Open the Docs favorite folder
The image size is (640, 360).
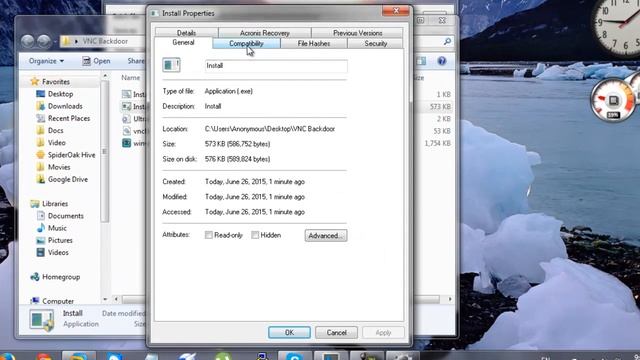pos(56,131)
